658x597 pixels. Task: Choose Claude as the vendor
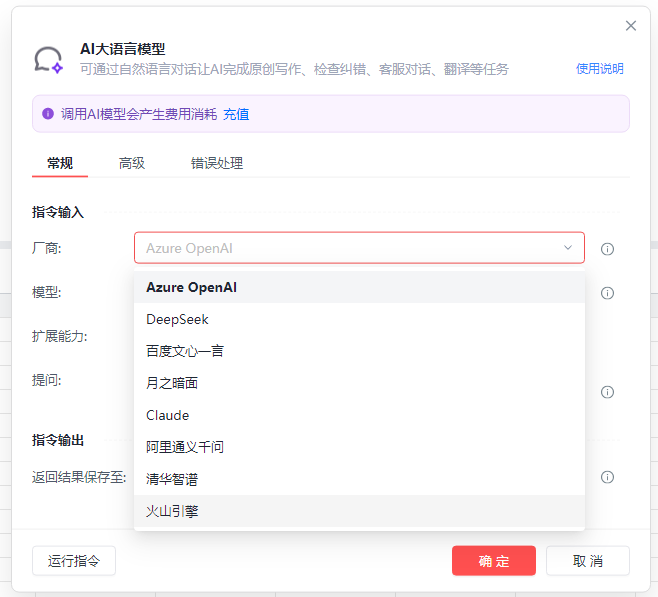[359, 415]
